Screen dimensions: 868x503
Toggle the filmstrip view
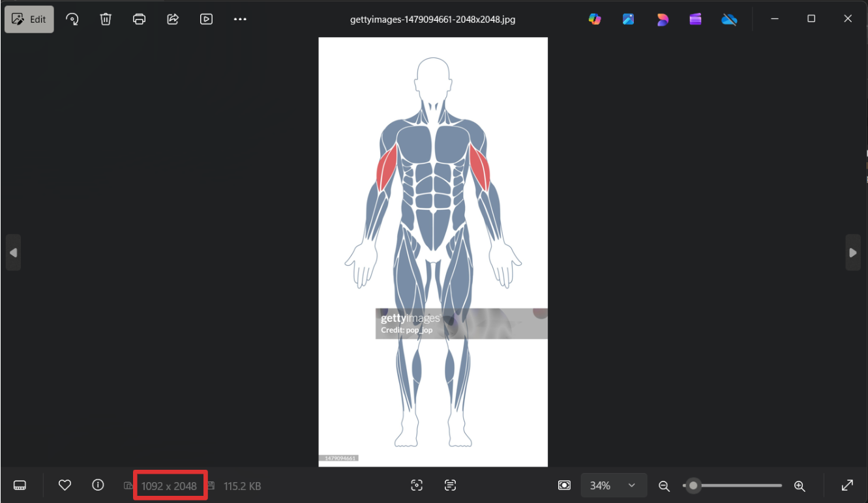(x=20, y=485)
